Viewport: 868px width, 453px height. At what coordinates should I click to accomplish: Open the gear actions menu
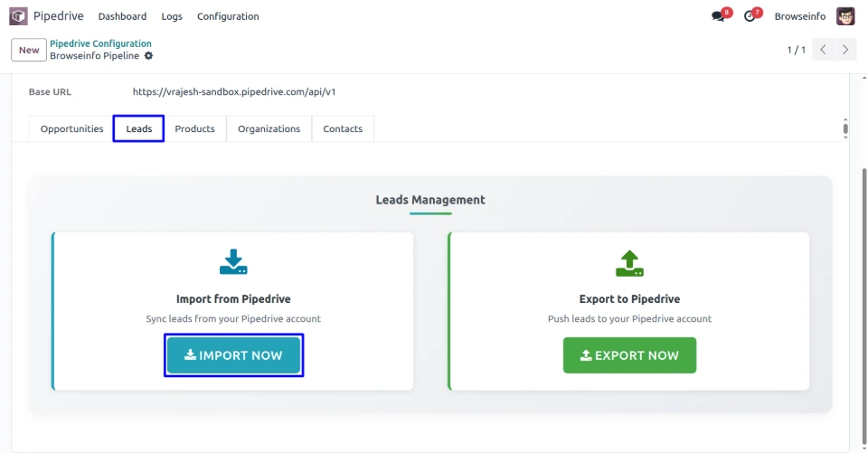[149, 56]
